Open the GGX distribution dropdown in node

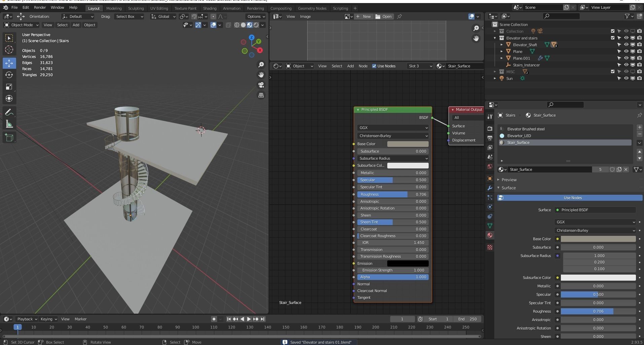coord(393,128)
